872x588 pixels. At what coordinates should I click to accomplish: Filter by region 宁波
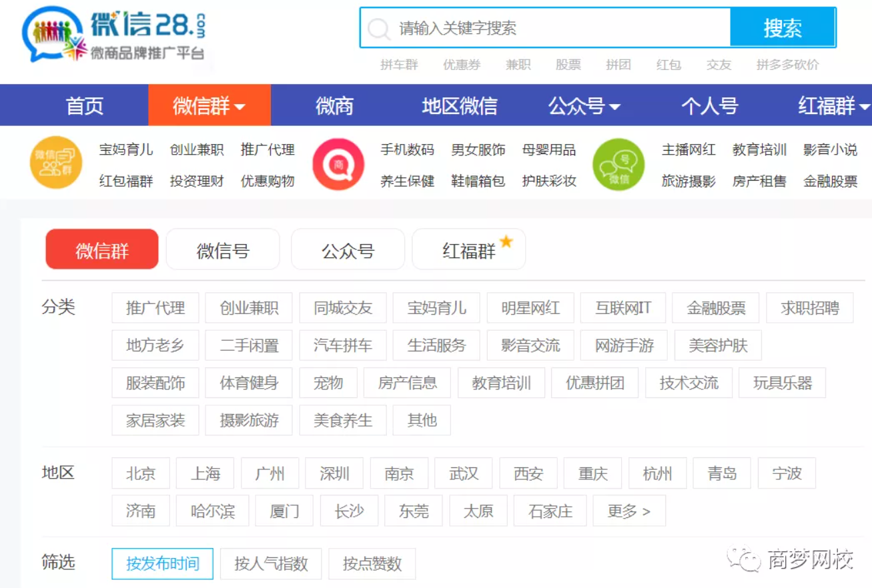[x=787, y=473]
